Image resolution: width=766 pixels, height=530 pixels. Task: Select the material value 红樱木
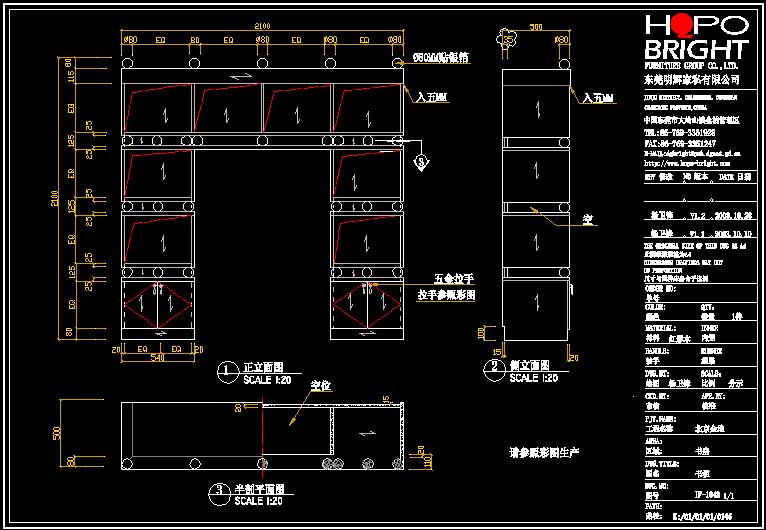pyautogui.click(x=680, y=339)
